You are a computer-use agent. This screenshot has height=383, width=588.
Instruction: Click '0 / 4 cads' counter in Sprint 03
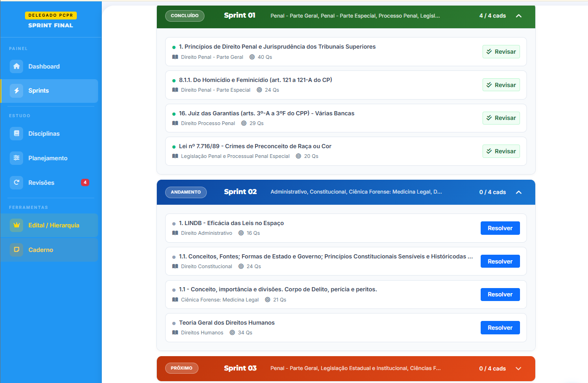click(492, 369)
